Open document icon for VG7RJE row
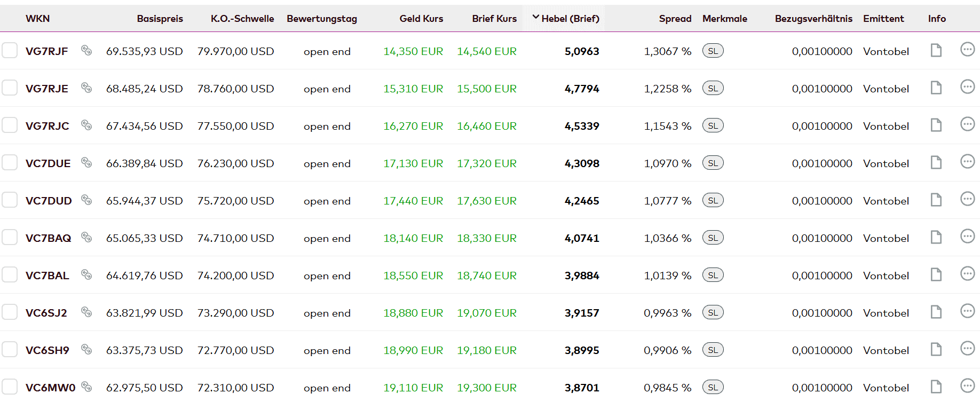 (x=936, y=88)
